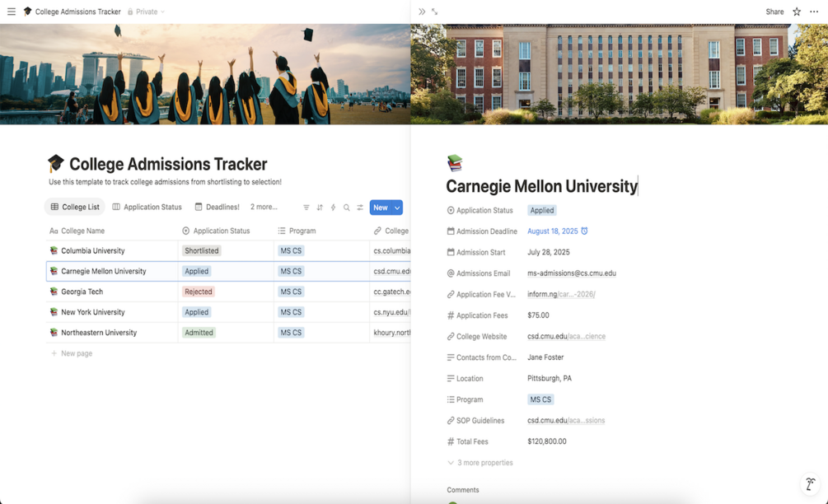Click the help assistant icon bottom right
This screenshot has width=828, height=504.
click(810, 483)
